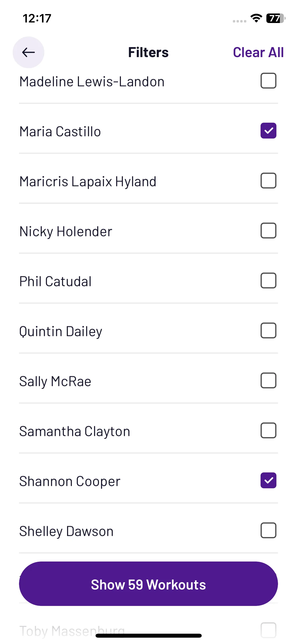Check Madeline Lewis-Landon checkbox
This screenshot has height=644, width=297.
[x=268, y=81]
